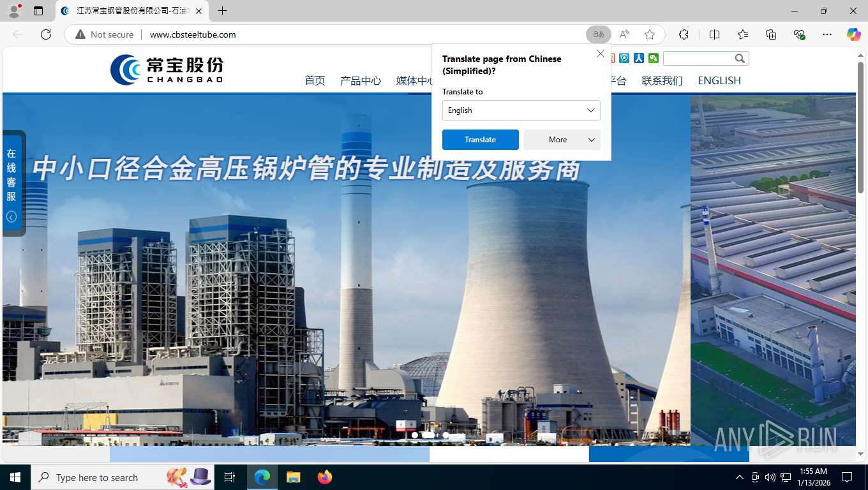Open the Favorites list

(743, 34)
